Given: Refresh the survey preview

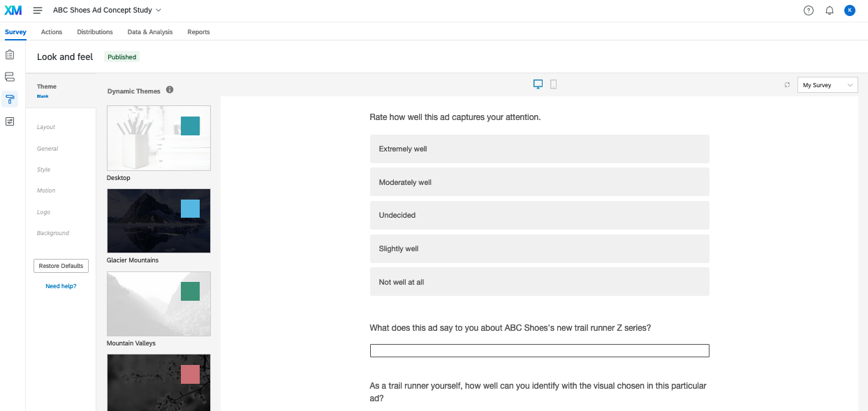Looking at the screenshot, I should [x=787, y=85].
